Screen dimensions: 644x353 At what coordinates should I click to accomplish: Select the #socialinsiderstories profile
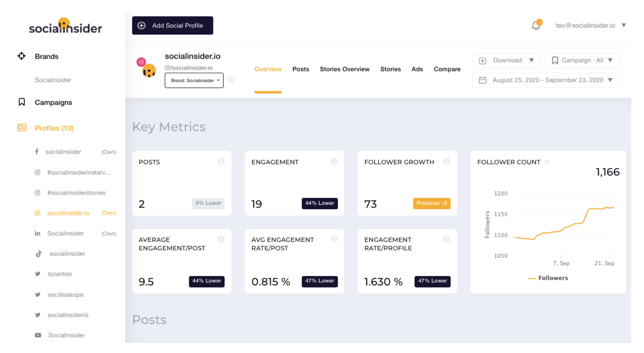(x=76, y=193)
